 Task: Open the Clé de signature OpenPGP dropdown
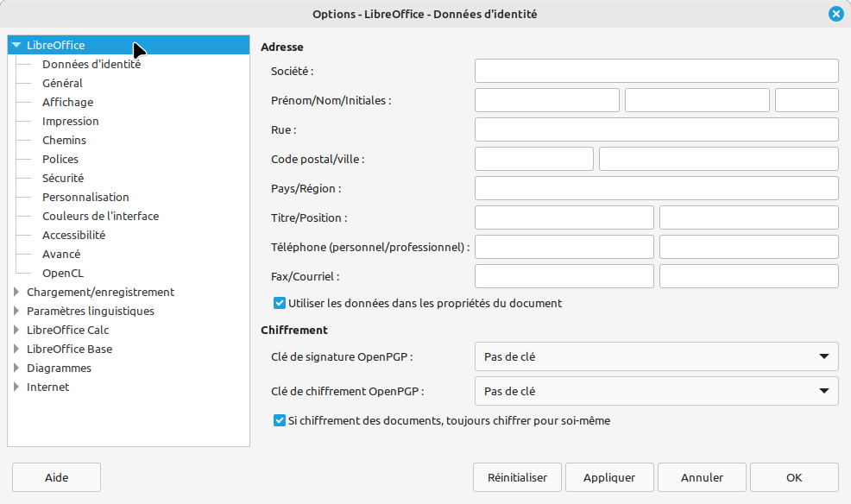coord(656,356)
